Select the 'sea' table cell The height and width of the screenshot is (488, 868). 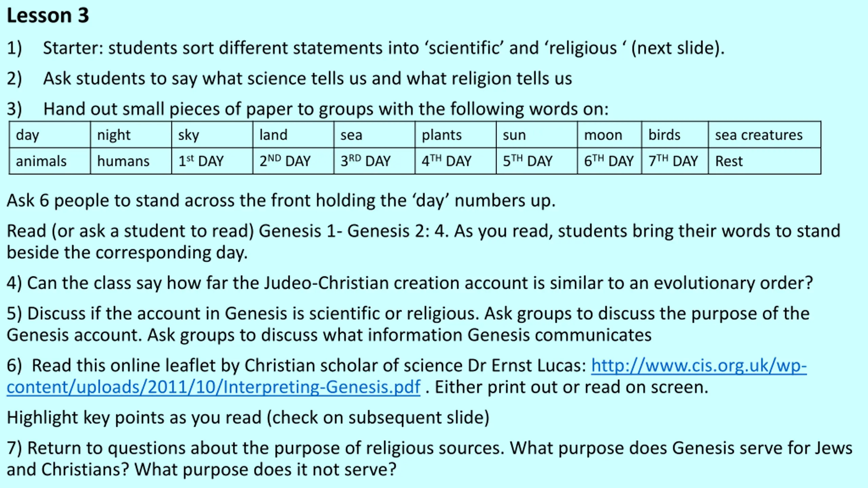tap(374, 135)
